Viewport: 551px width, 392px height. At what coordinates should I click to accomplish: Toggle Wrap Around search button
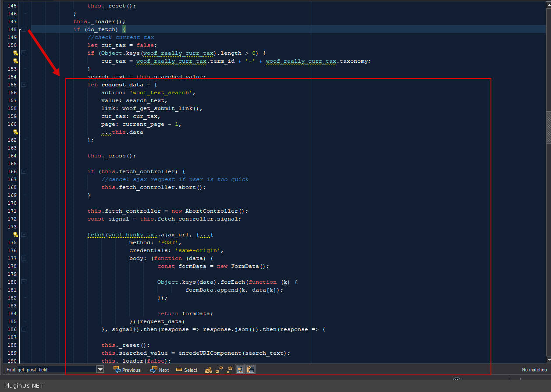coord(250,370)
